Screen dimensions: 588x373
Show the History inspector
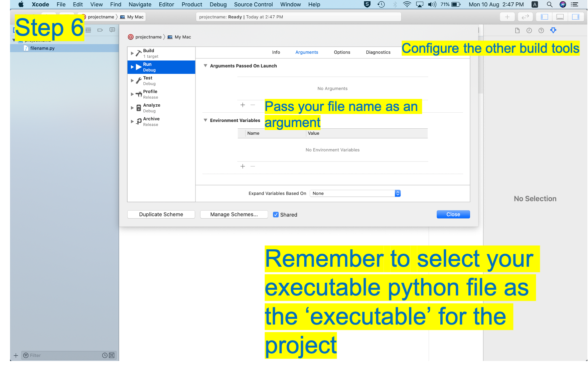pos(529,30)
